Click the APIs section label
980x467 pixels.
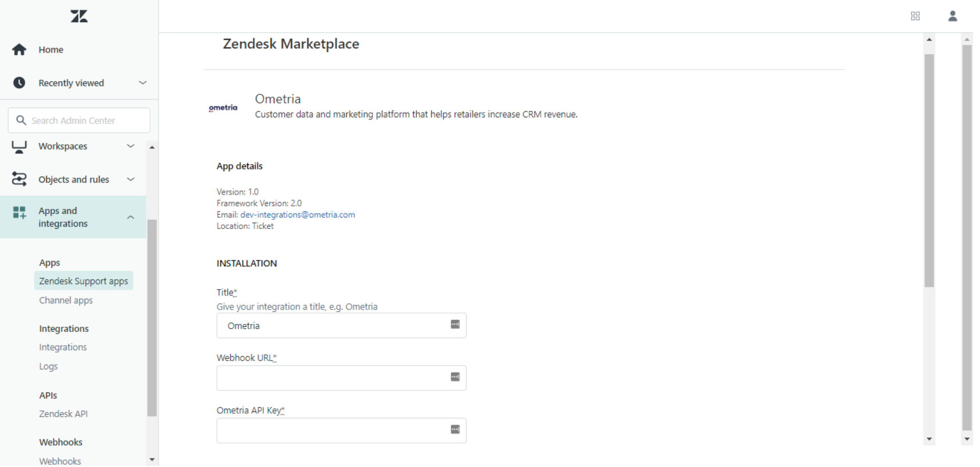point(48,395)
